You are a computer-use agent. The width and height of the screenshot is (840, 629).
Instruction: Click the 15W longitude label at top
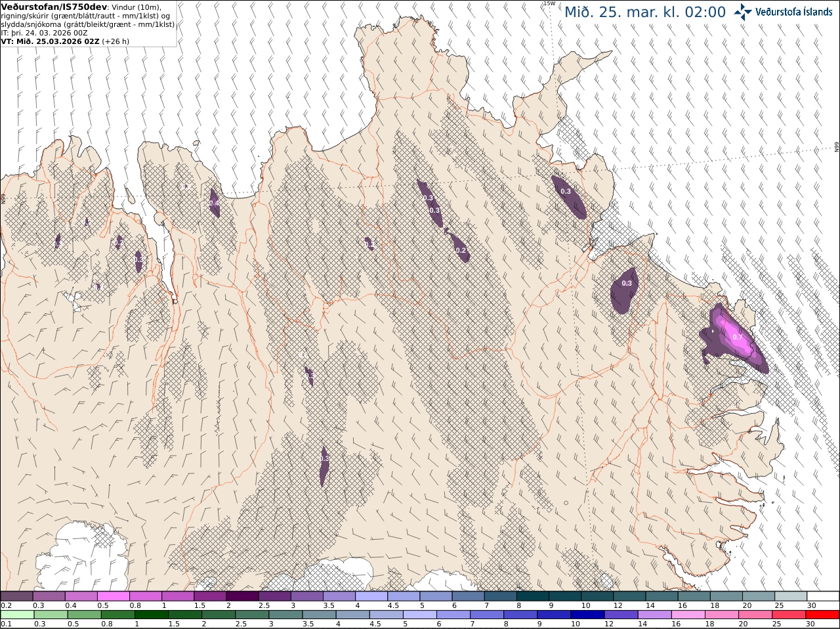coord(549,3)
